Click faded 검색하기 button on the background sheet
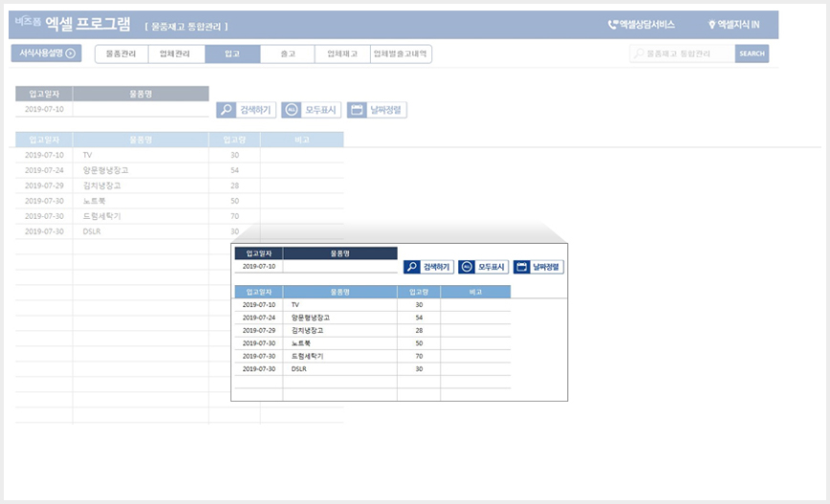 pos(246,110)
